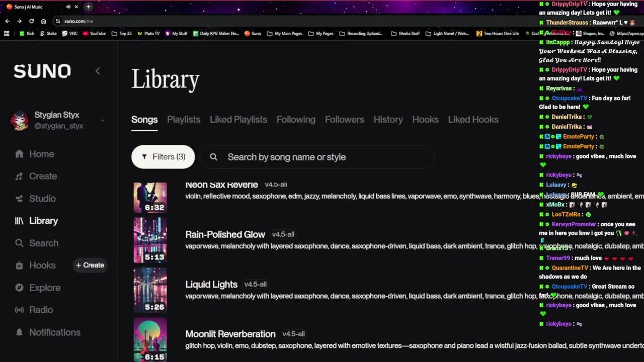Open Search in the sidebar
This screenshot has height=362, width=644.
tap(36, 243)
